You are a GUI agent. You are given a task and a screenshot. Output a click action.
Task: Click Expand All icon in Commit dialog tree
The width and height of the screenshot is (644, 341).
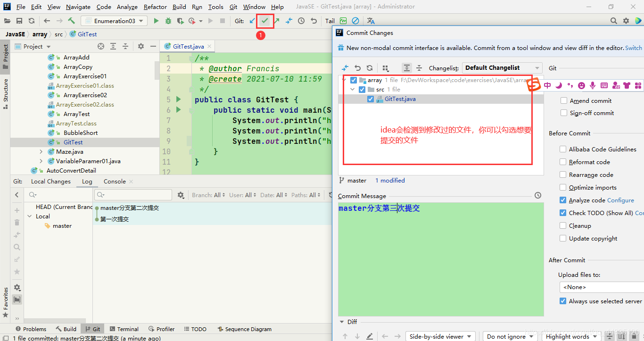[406, 68]
